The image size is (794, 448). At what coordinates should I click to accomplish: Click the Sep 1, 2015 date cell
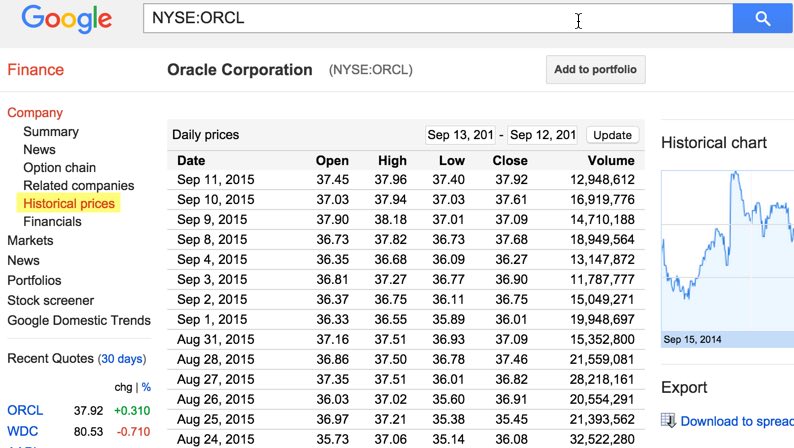click(212, 319)
